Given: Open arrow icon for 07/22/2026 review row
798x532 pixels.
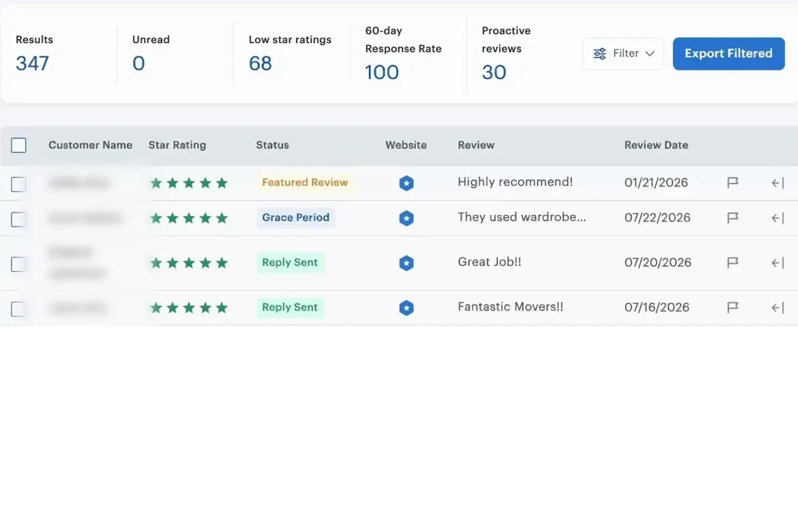Looking at the screenshot, I should coord(778,218).
